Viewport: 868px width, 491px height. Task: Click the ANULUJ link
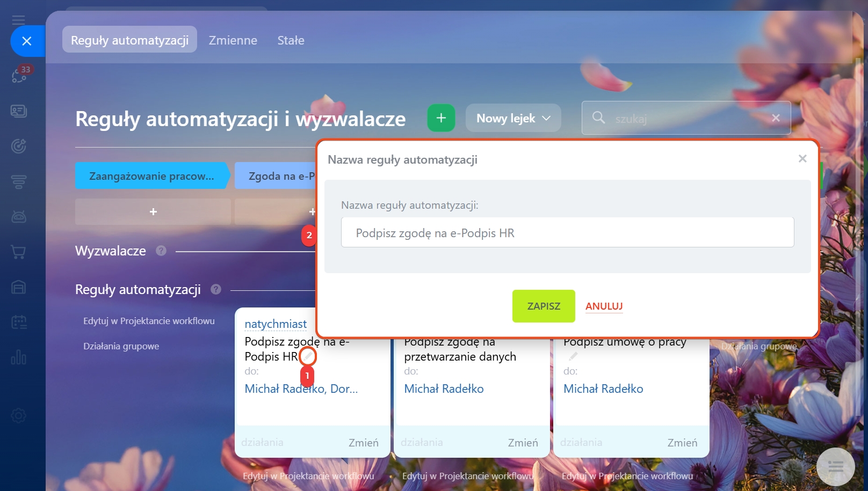coord(604,306)
